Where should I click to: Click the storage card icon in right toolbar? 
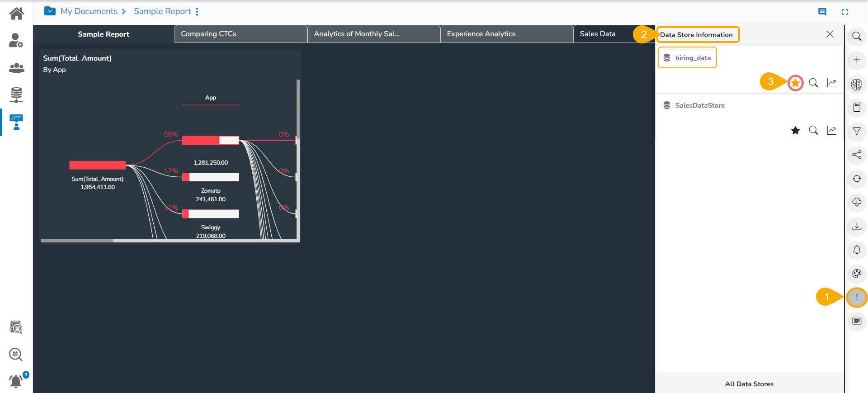coord(857,107)
